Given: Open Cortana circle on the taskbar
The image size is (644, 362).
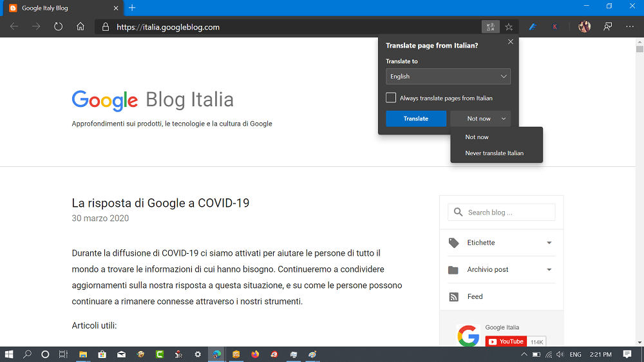Looking at the screenshot, I should coord(45,354).
